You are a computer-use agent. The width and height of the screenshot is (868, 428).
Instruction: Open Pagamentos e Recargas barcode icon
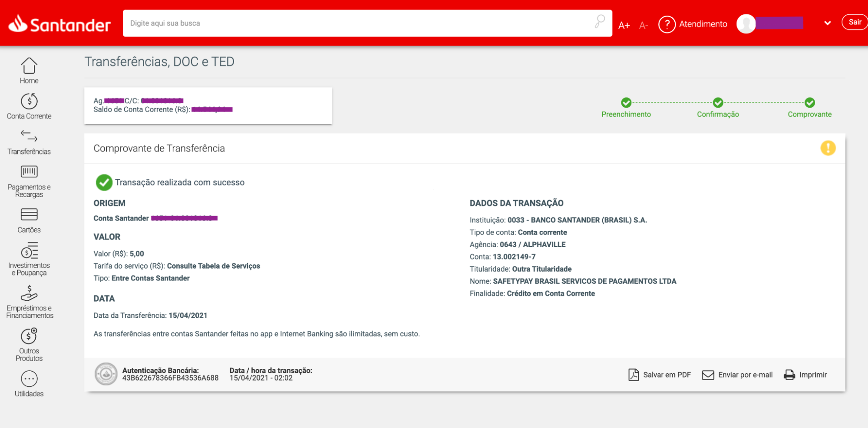coord(29,172)
